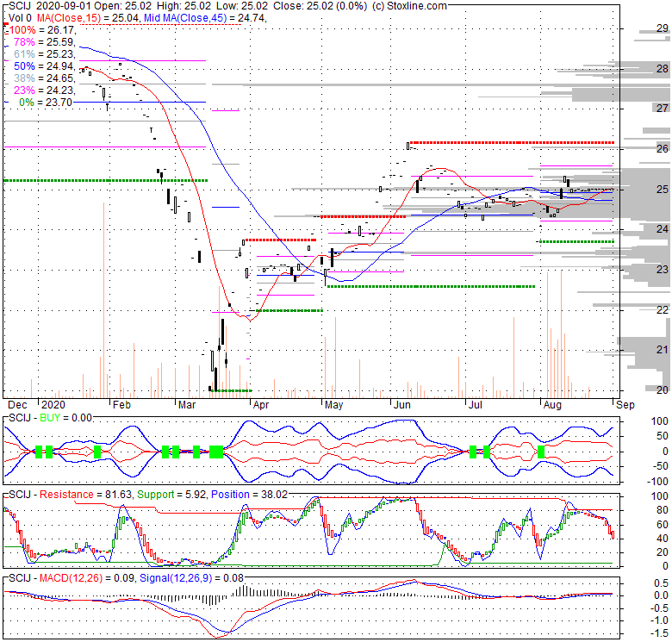672x642 pixels.
Task: Click the 25 price axis label
Action: click(663, 189)
